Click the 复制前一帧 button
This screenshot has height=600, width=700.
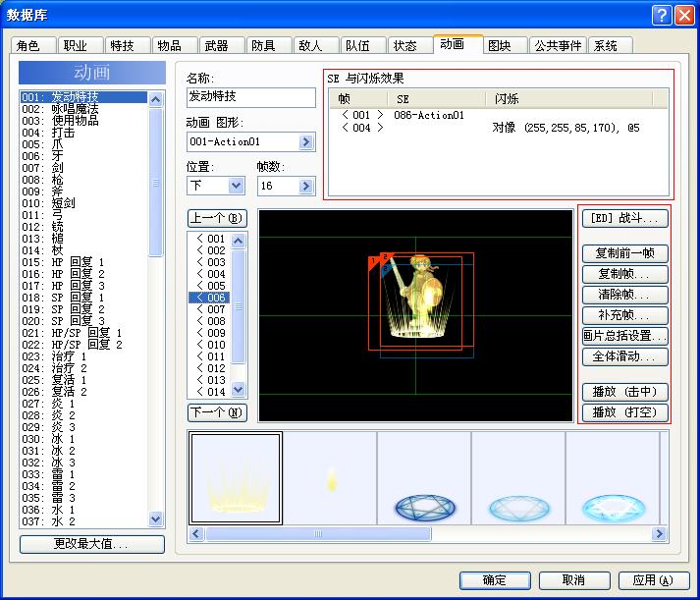click(625, 253)
